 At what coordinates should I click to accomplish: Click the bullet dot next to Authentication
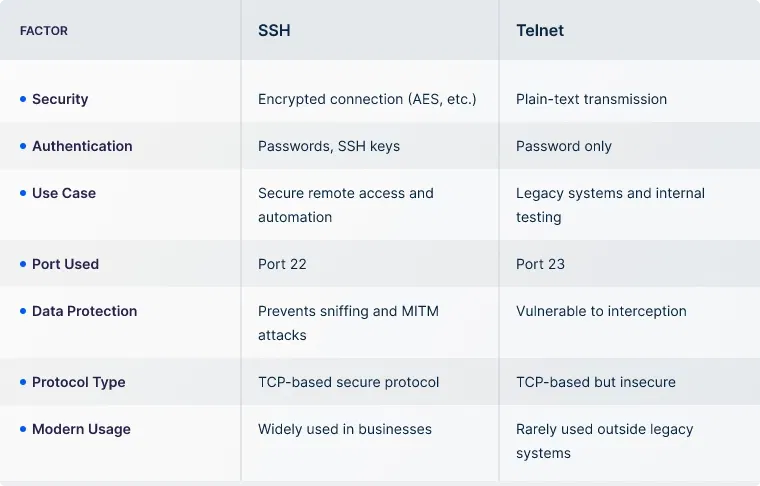coord(23,146)
